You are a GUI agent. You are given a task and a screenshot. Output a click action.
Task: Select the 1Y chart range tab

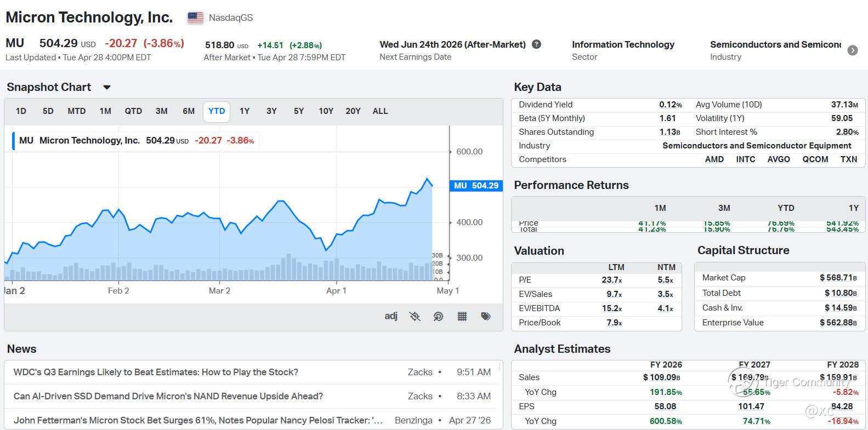(x=245, y=111)
